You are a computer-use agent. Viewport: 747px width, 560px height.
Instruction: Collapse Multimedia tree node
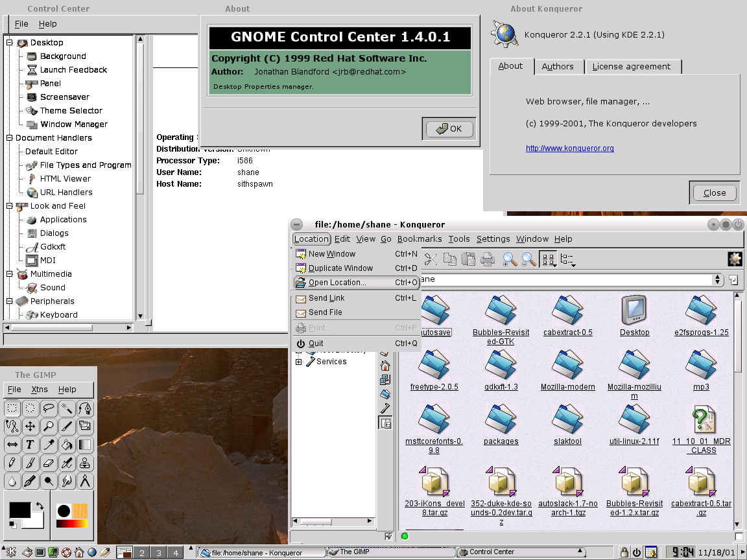(x=9, y=274)
